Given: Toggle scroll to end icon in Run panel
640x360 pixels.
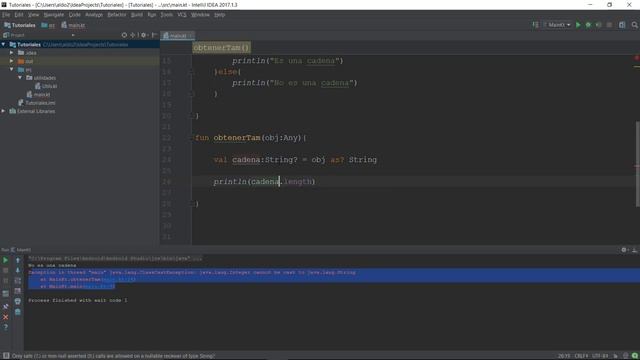Looking at the screenshot, I should point(18,291).
